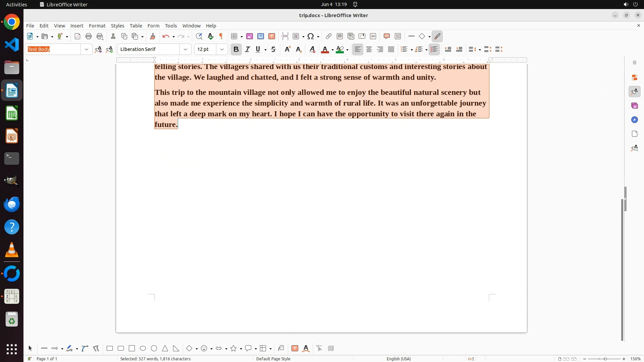Open the Tools menu
644x362 pixels.
point(171,26)
